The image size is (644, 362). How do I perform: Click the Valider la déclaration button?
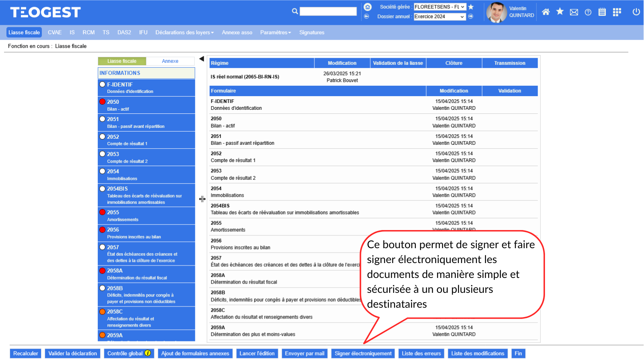72,354
